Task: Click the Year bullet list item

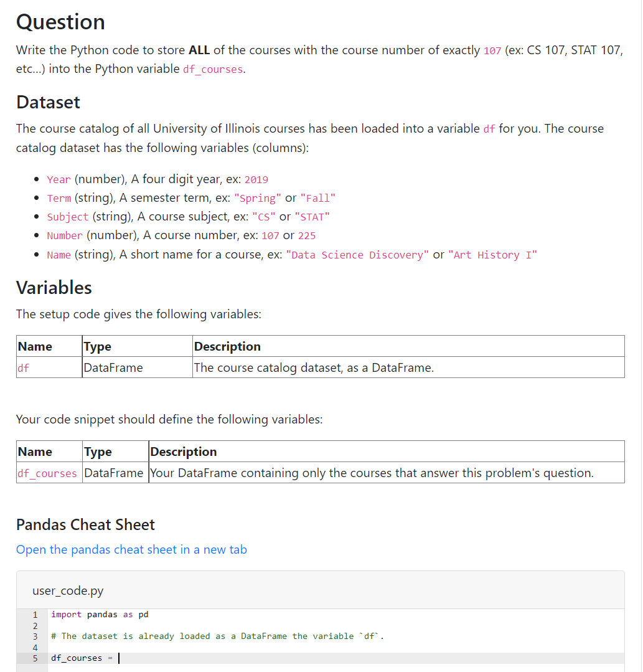Action: click(156, 179)
